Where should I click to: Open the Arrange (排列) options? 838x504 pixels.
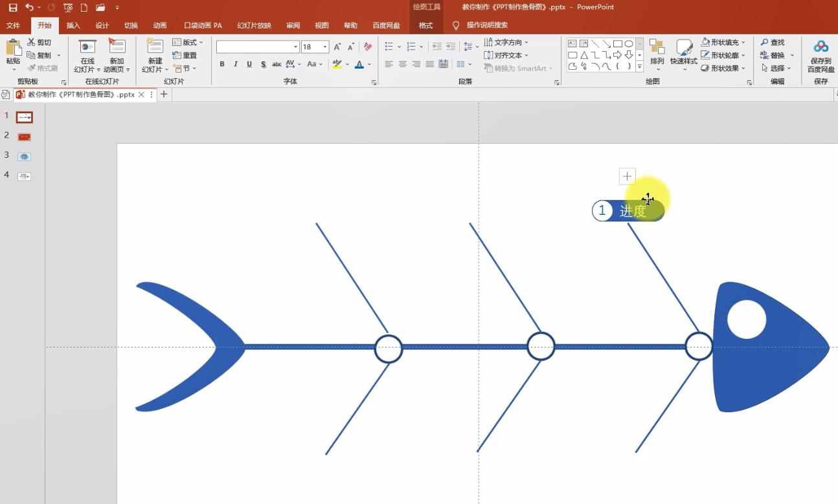pyautogui.click(x=657, y=54)
